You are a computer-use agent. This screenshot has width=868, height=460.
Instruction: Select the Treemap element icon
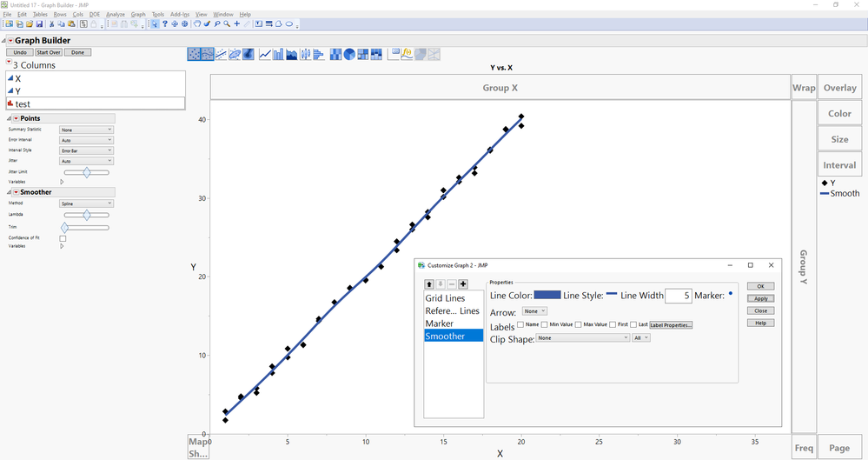click(362, 54)
